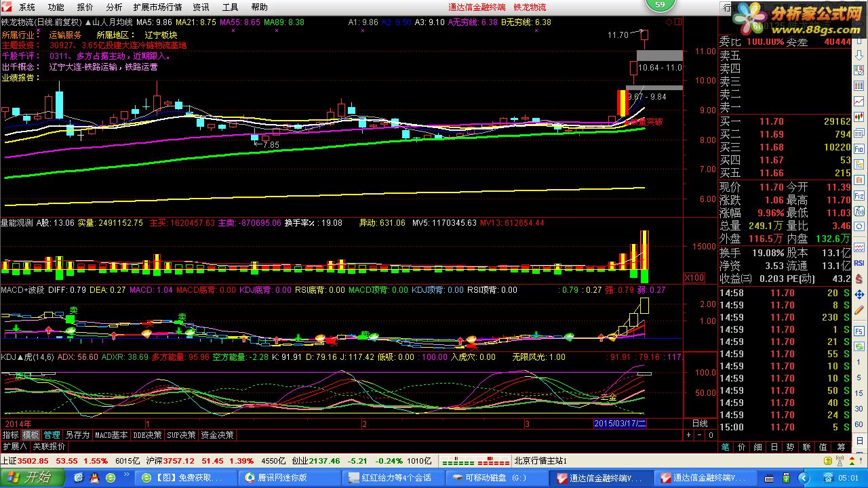Click the F10 company info icon

point(859,149)
